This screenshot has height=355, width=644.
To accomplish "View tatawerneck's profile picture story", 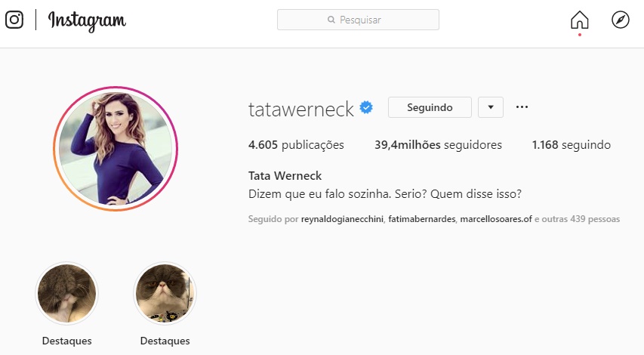I will coord(116,148).
